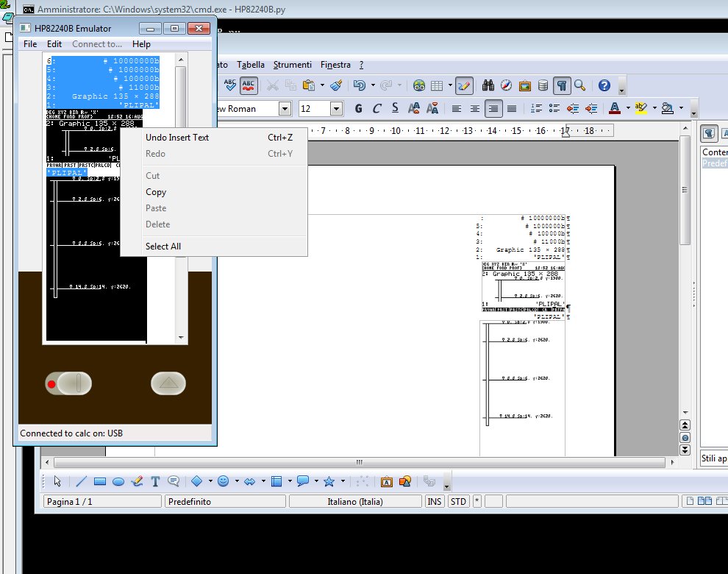Click the decrease indent icon
This screenshot has width=728, height=574.
[x=572, y=109]
